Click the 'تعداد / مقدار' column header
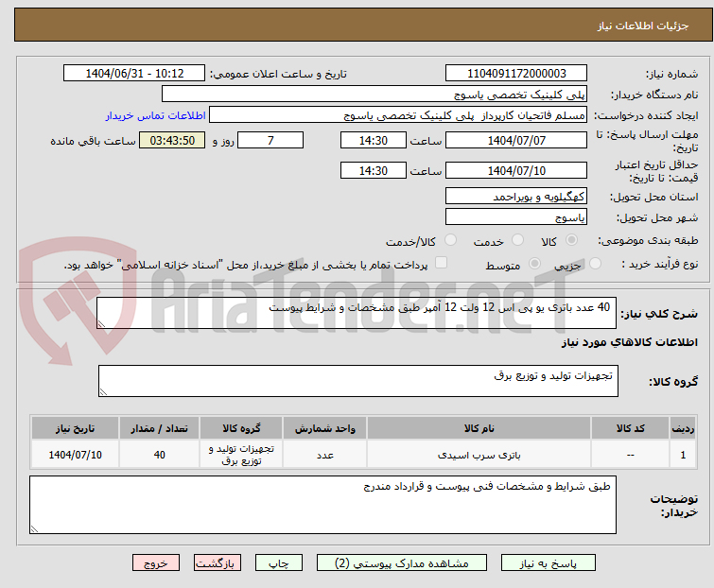Screen dimensions: 714x588 (160, 428)
